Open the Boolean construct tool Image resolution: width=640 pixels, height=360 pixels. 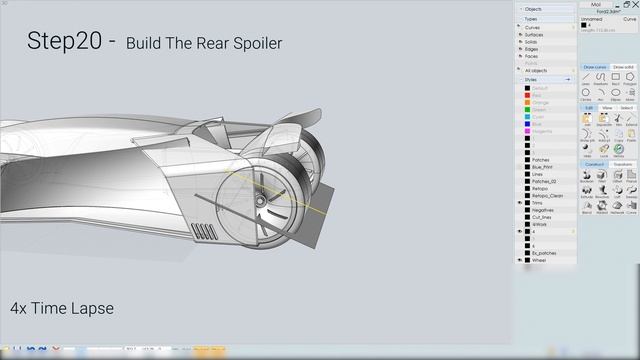pos(587,176)
